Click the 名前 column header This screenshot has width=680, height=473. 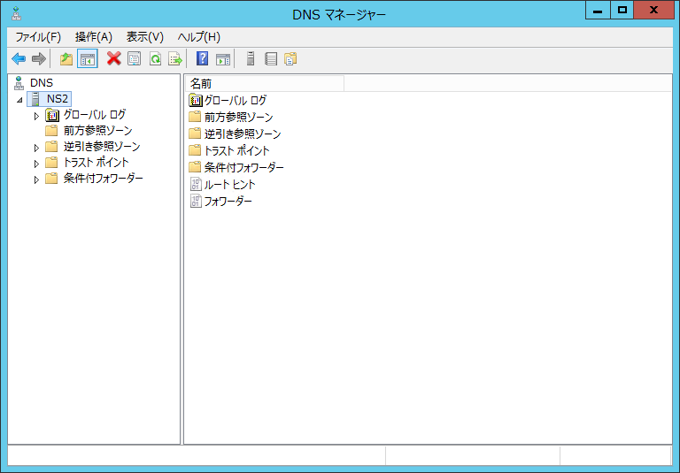click(264, 83)
